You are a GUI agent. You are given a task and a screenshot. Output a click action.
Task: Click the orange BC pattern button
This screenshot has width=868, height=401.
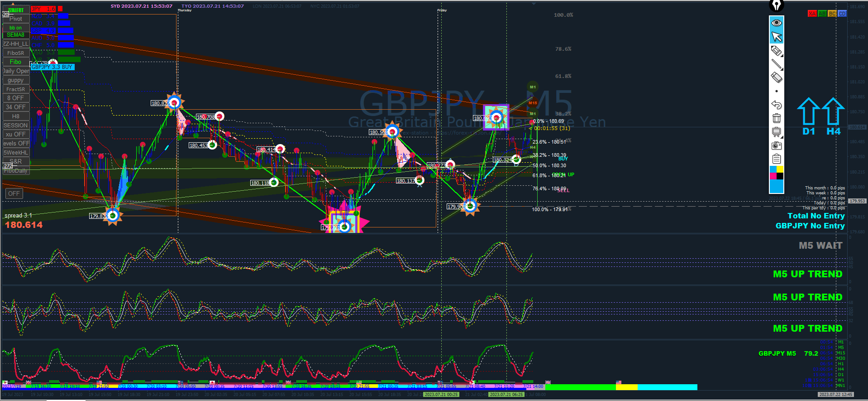point(832,14)
